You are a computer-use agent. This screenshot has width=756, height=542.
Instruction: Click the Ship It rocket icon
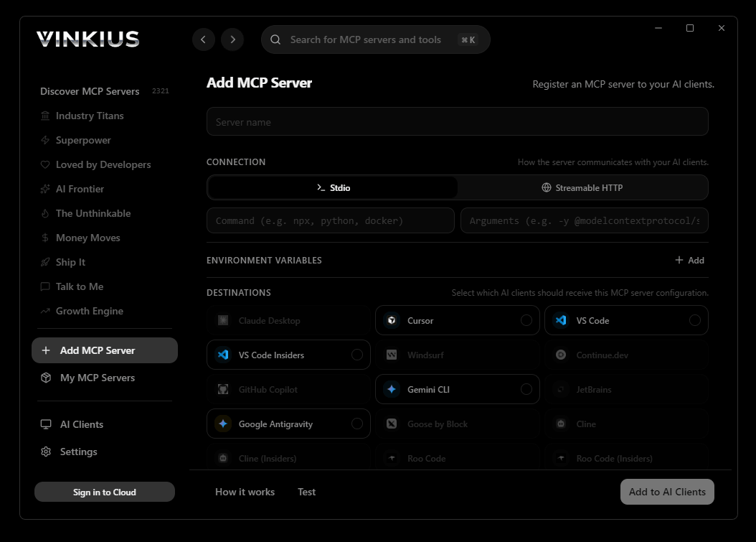coord(46,262)
